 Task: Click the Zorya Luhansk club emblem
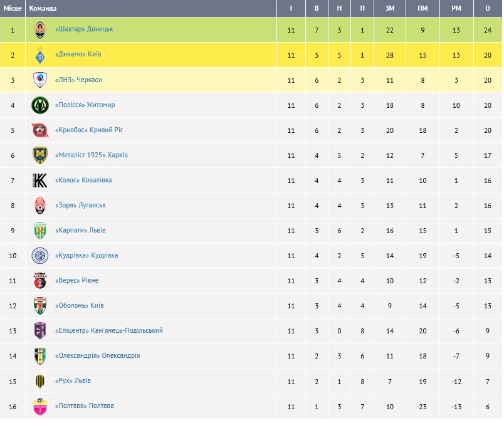pos(40,206)
